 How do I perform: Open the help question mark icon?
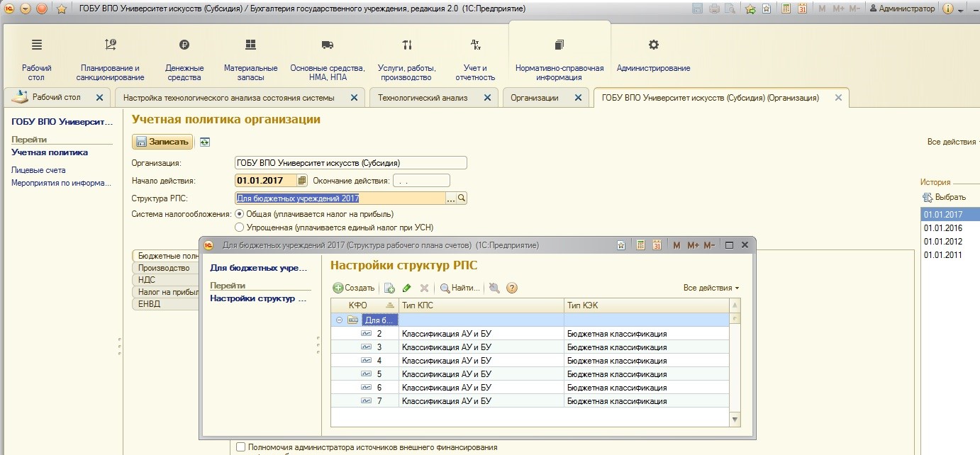511,288
